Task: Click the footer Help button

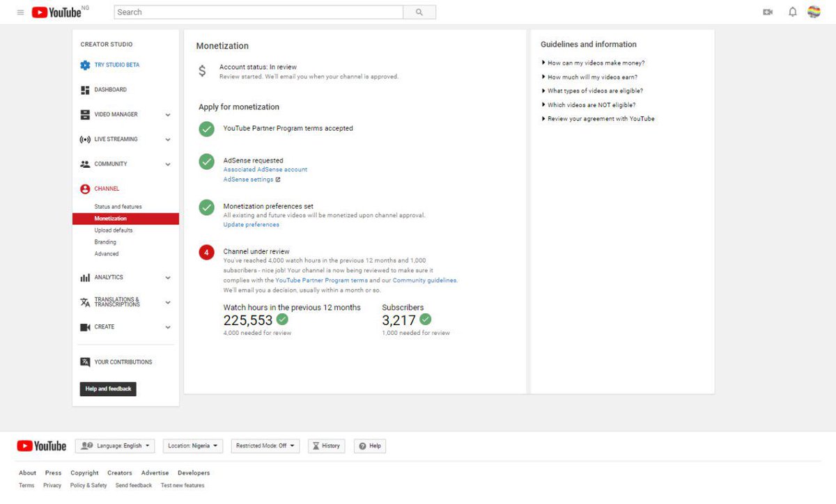Action: [370, 446]
